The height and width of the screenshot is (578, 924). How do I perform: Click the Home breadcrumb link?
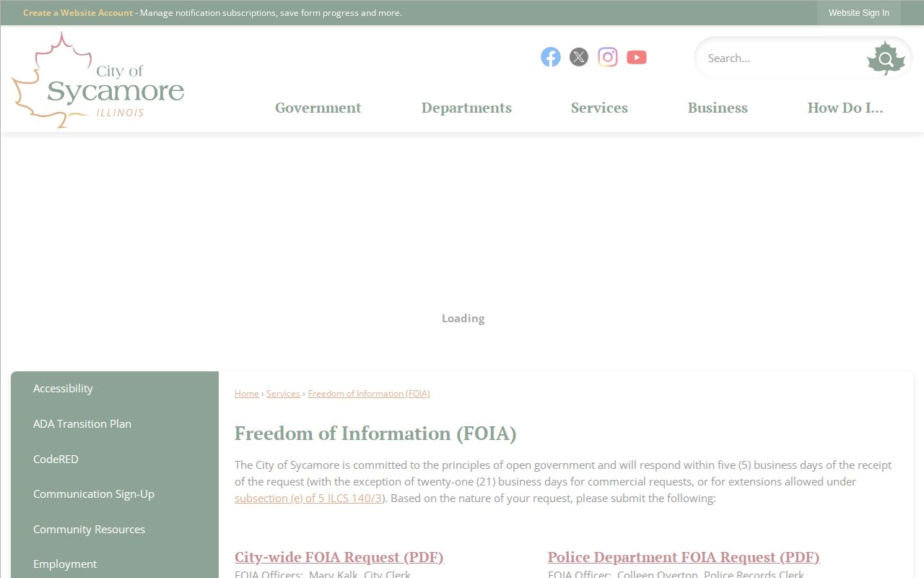coord(247,394)
